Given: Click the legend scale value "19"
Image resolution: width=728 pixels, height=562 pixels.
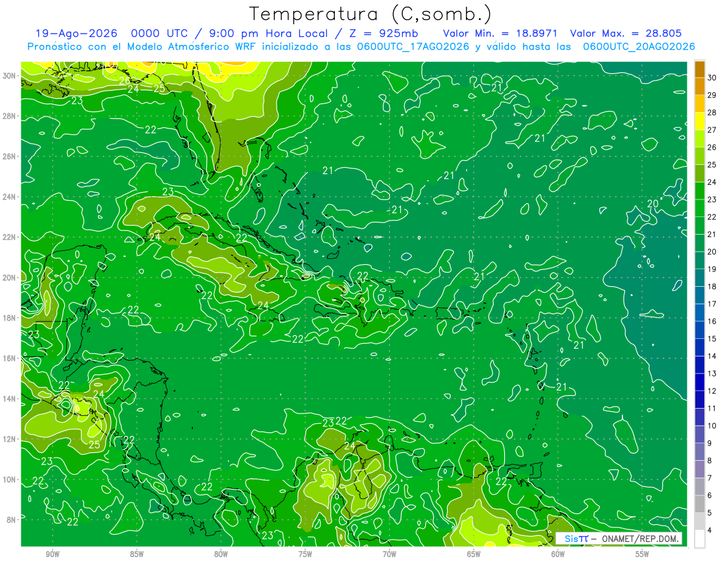Looking at the screenshot, I should click(712, 269).
